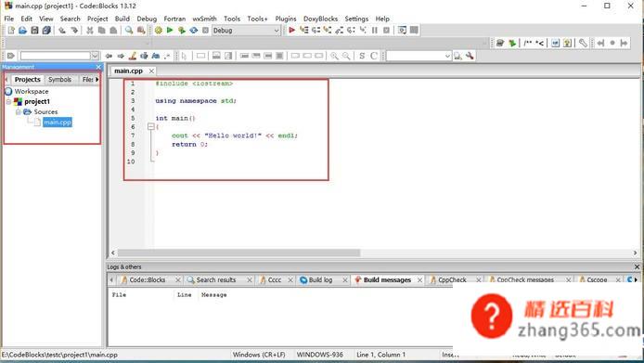
Task: Click the wrench options icon beside search box
Action: click(470, 56)
